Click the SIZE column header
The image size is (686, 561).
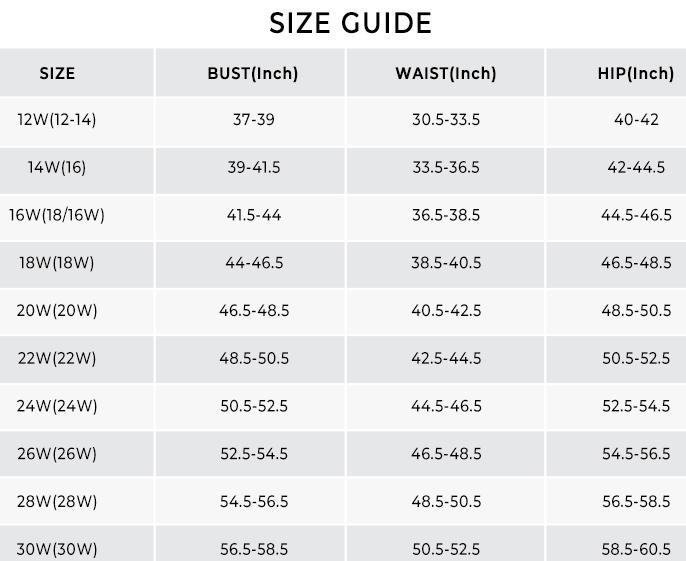click(57, 73)
